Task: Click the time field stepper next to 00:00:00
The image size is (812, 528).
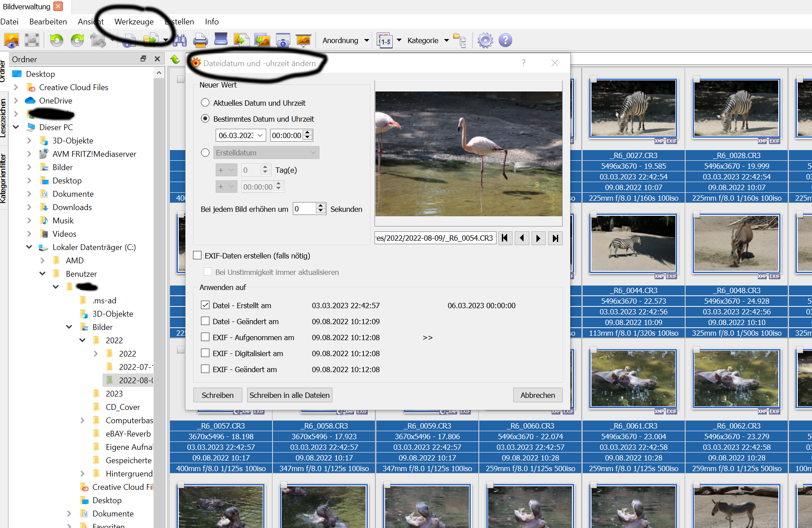Action: [x=307, y=135]
